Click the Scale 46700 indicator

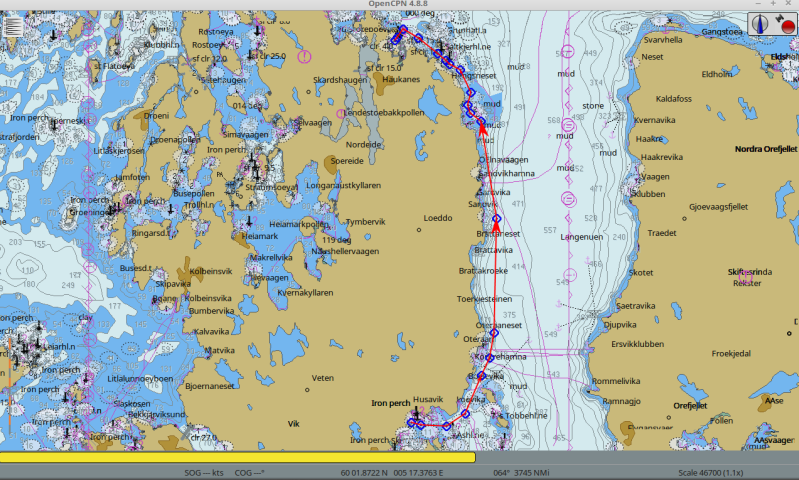pos(714,472)
